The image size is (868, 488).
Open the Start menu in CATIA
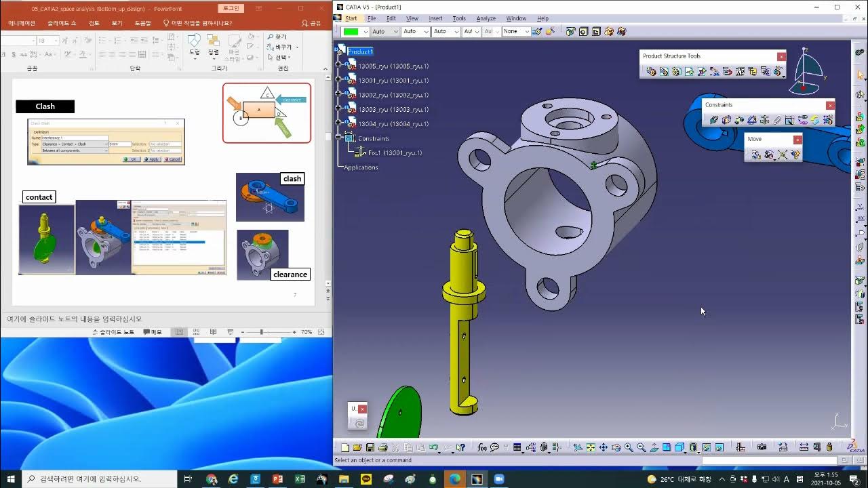pyautogui.click(x=351, y=18)
